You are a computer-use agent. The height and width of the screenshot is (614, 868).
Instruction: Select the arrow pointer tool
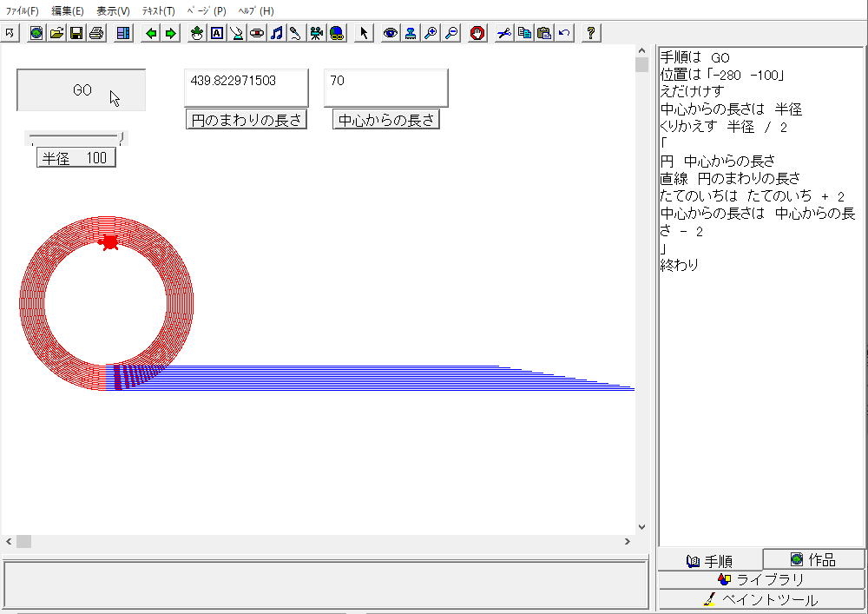click(364, 33)
